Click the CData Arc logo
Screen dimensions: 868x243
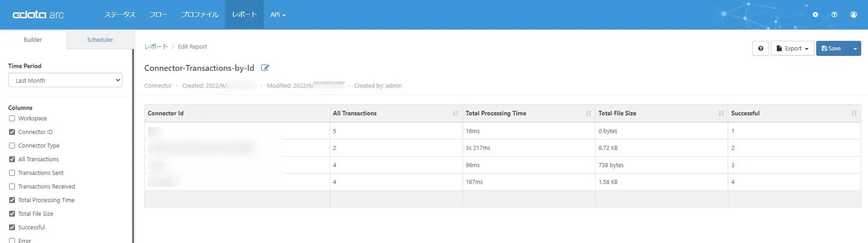coord(38,15)
